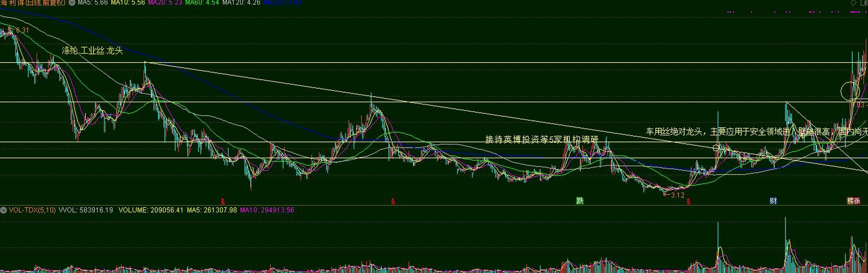Click the VOLUME: 209056.41 value
Screen dimensions: 868x273
(151, 210)
